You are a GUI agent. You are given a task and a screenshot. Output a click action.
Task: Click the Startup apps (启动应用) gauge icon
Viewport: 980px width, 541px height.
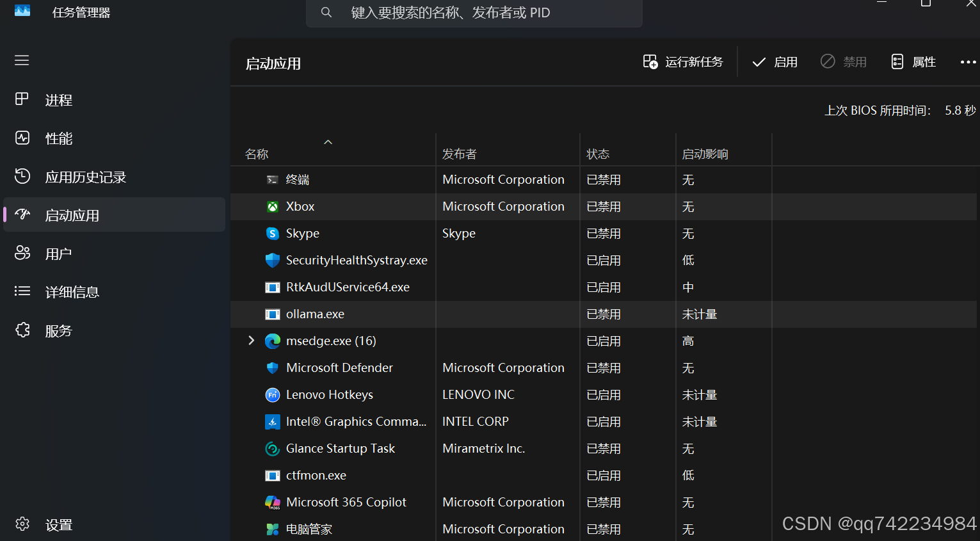[22, 214]
